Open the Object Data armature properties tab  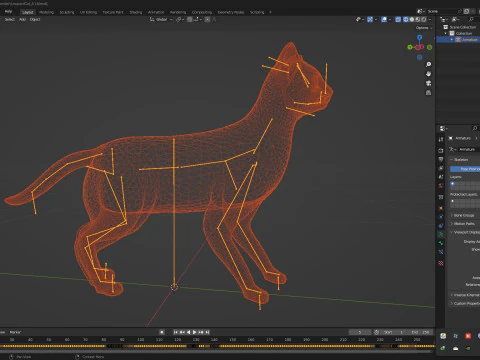(x=441, y=234)
